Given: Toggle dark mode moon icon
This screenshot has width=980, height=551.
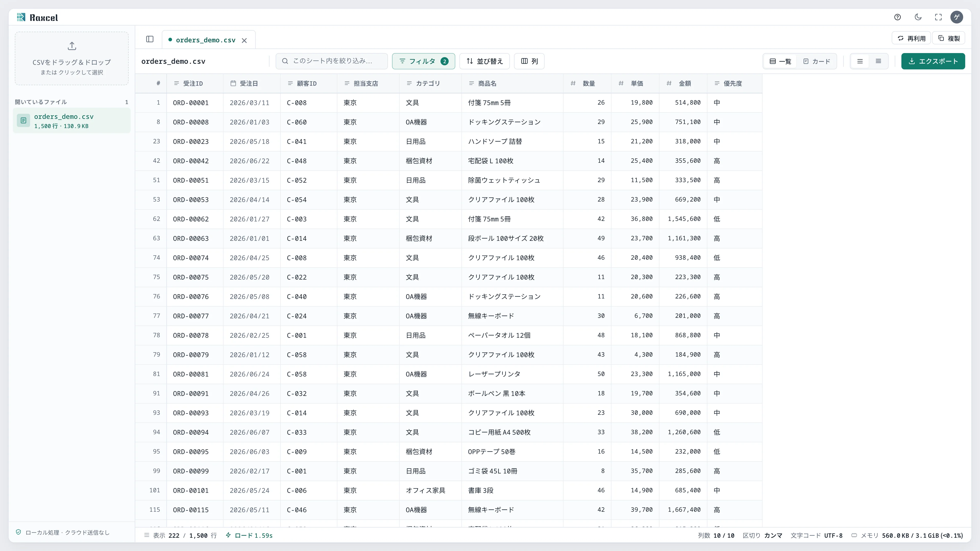Looking at the screenshot, I should (918, 17).
